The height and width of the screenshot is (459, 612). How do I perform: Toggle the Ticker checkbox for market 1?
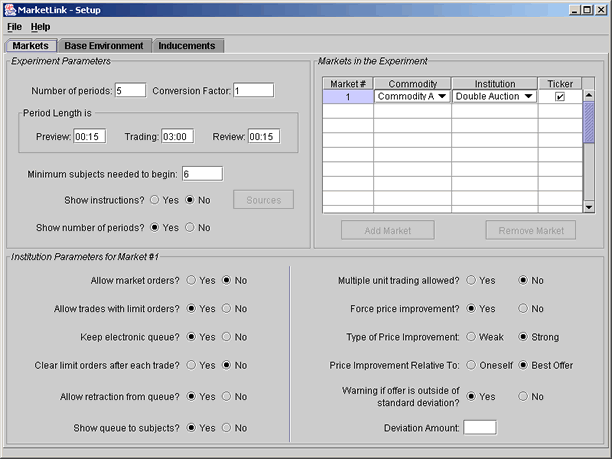pos(560,96)
